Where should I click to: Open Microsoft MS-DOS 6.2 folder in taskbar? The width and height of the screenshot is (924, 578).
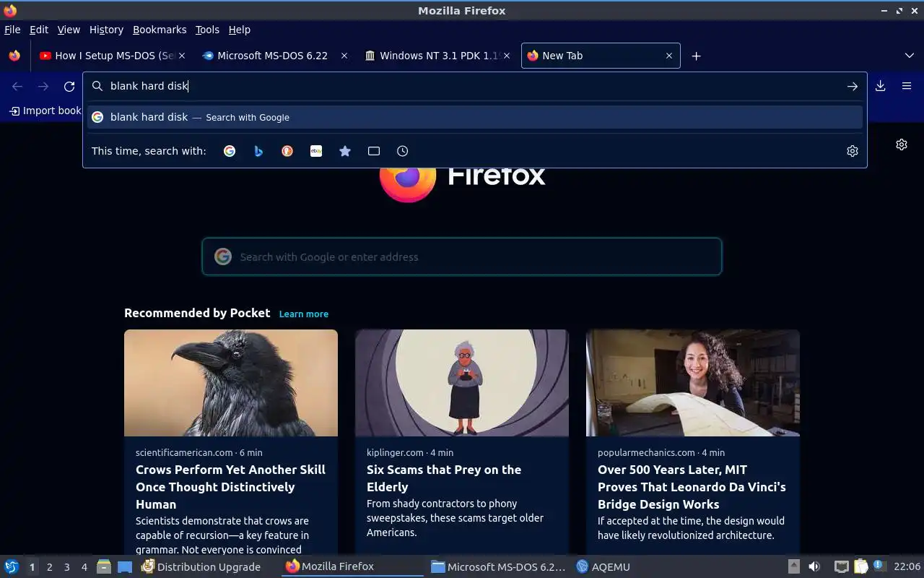coord(498,567)
